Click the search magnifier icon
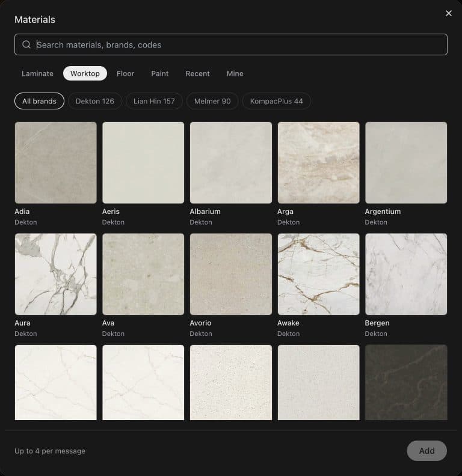 (26, 44)
